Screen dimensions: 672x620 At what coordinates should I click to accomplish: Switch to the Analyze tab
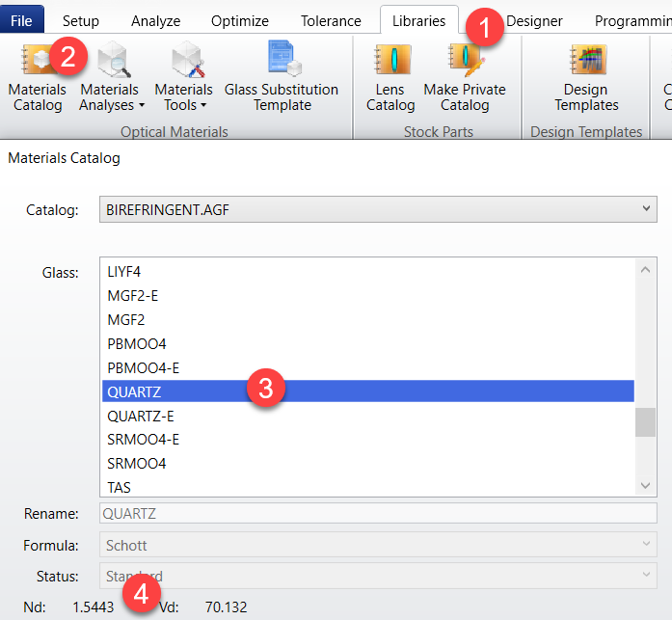coord(155,20)
